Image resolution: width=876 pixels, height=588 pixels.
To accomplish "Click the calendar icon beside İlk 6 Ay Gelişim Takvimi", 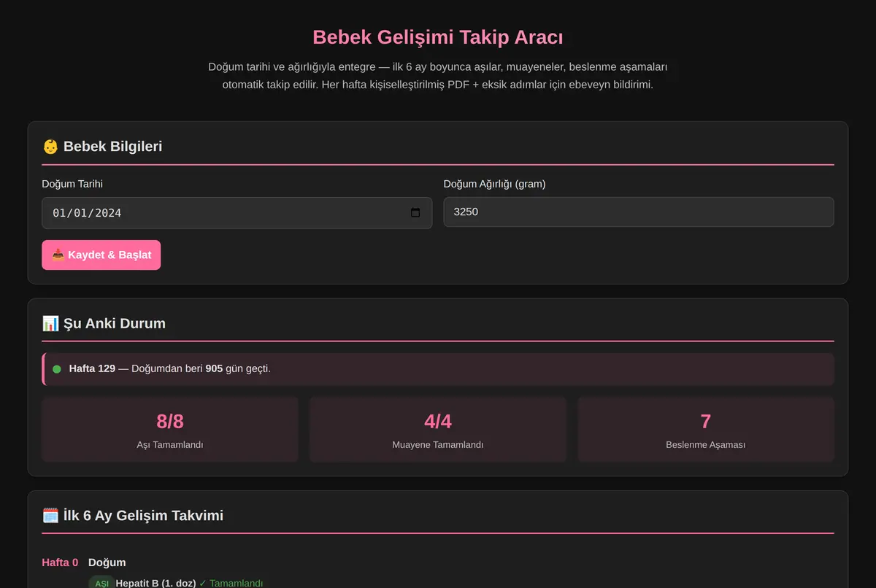I will pos(50,516).
